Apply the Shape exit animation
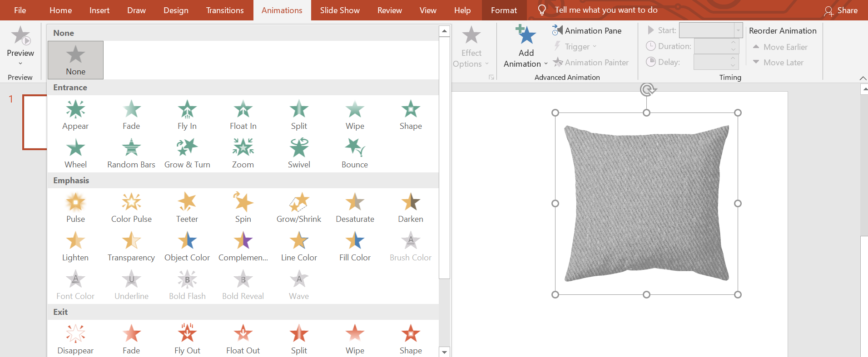This screenshot has height=357, width=868. tap(411, 339)
